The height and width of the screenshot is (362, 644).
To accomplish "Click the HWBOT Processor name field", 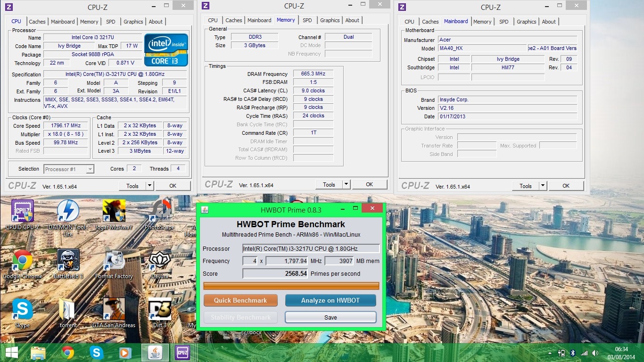I will tap(311, 248).
